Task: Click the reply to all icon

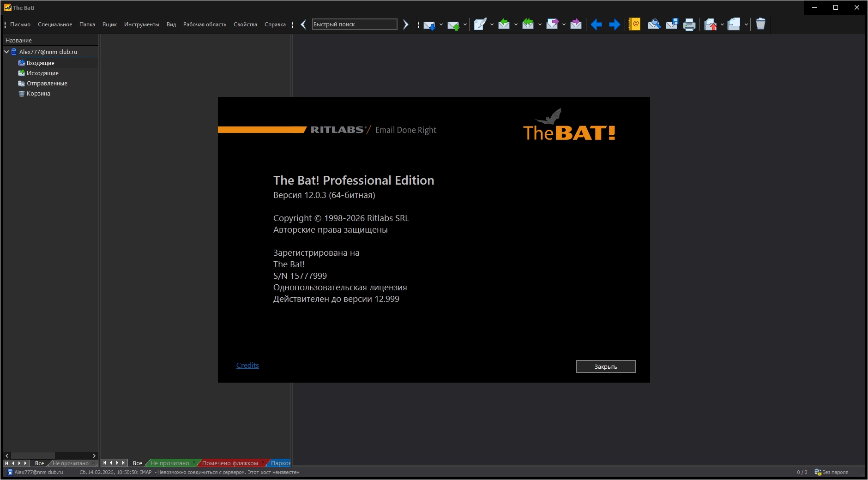Action: point(528,24)
